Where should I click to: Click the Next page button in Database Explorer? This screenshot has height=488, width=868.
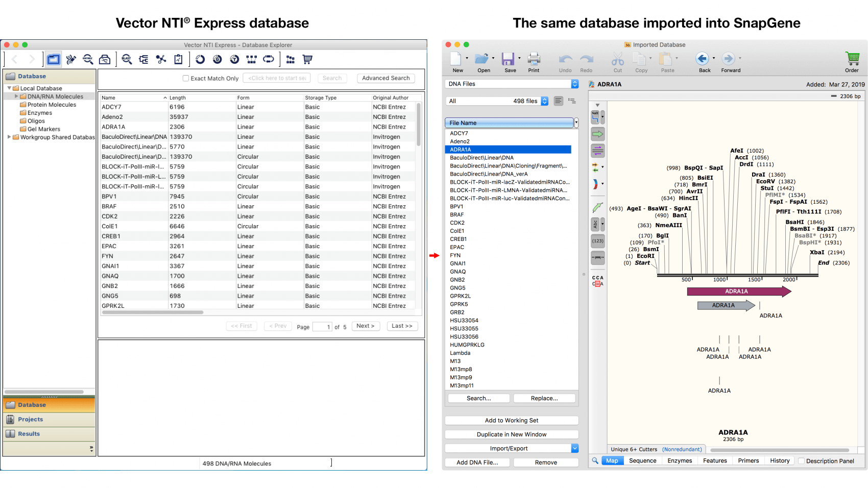(x=366, y=326)
